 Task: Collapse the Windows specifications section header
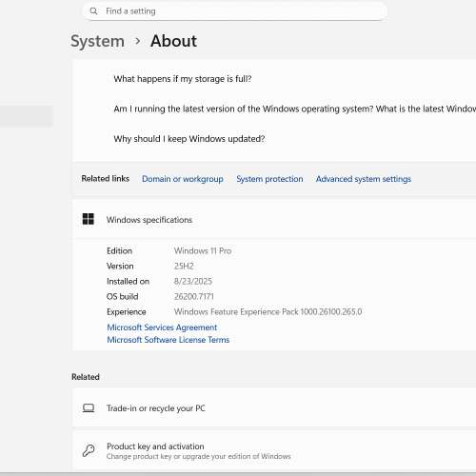[x=274, y=219]
